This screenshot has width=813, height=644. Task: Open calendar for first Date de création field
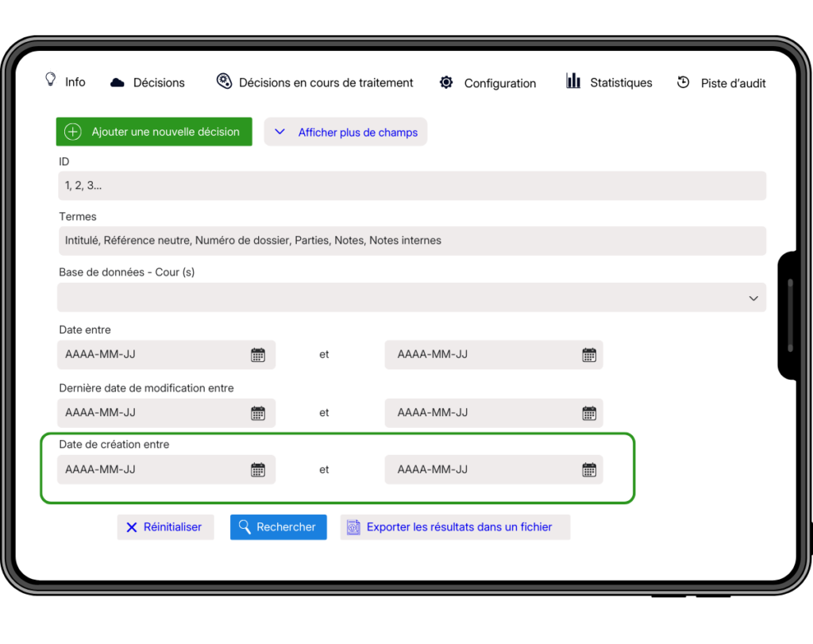point(258,470)
